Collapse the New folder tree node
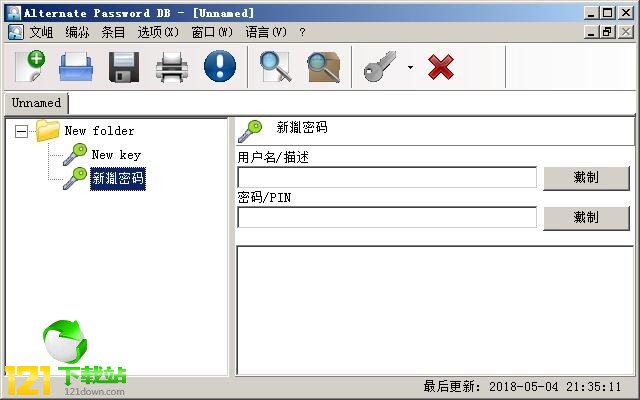The image size is (640, 400). coord(21,131)
